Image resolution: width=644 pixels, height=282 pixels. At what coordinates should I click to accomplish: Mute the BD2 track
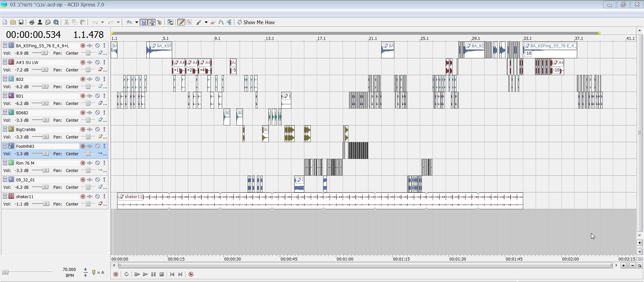[97, 79]
